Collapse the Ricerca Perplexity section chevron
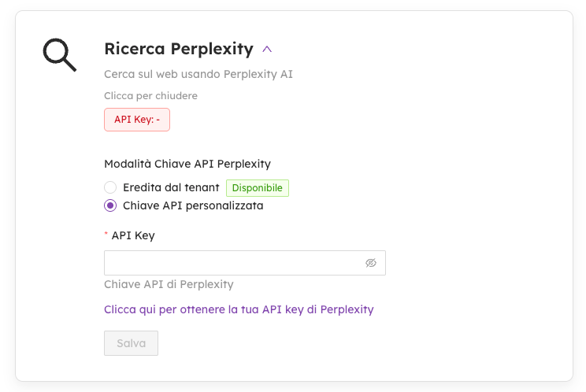The image size is (586, 392). [267, 50]
